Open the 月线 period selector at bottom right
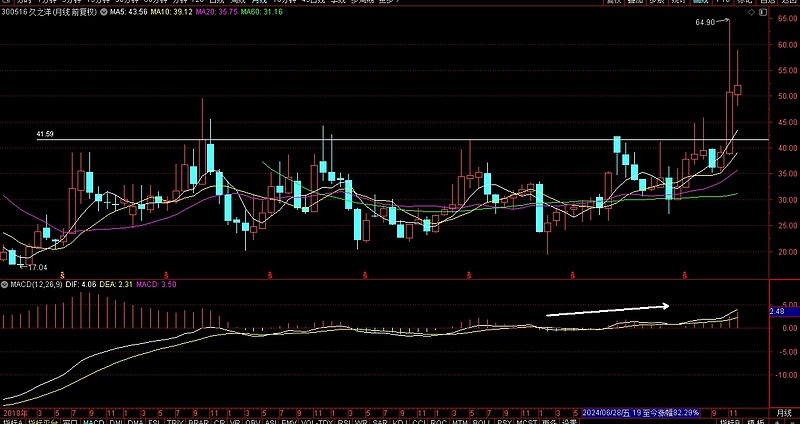800x424 pixels. (x=784, y=412)
